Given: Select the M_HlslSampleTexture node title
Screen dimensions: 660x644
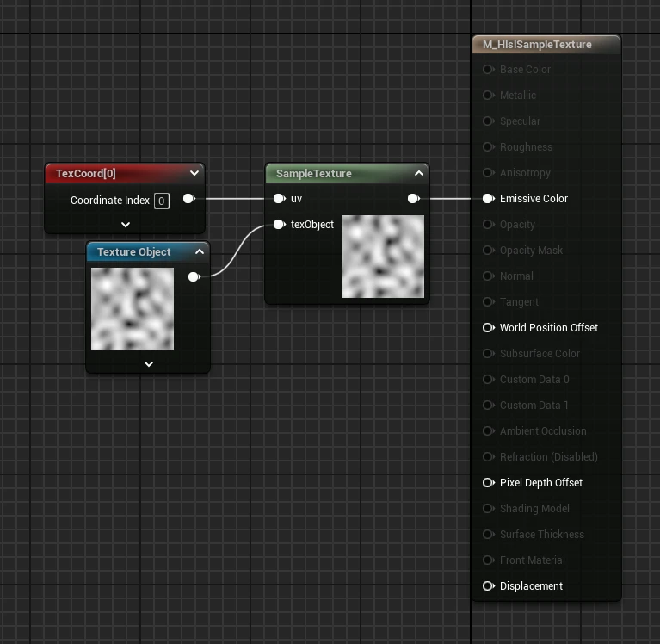Looking at the screenshot, I should pyautogui.click(x=537, y=45).
